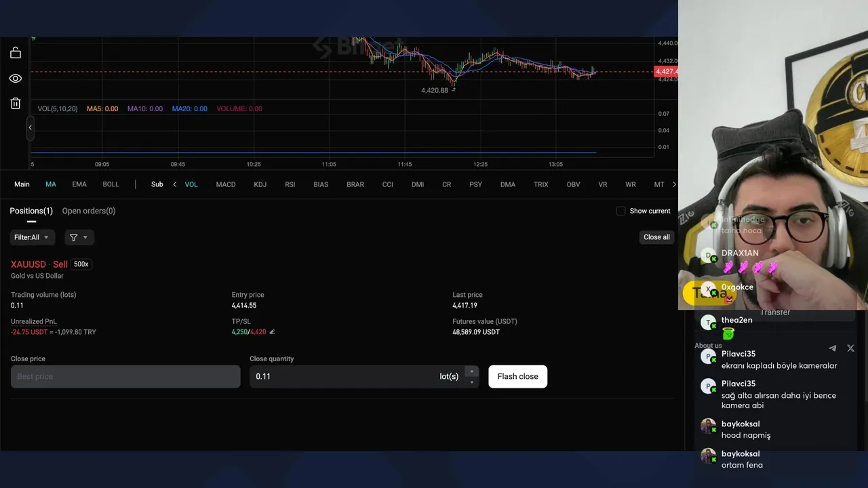Select the BRAR sub indicator

point(355,184)
